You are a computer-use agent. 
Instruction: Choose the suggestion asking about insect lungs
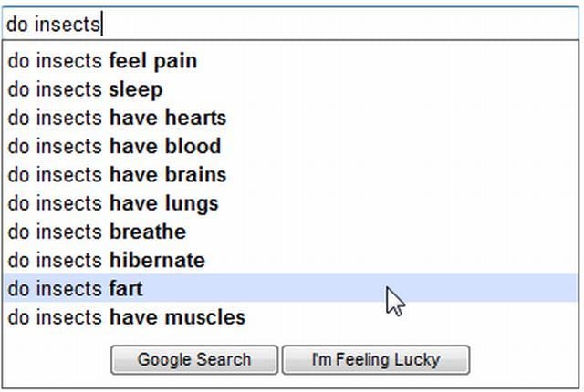(113, 203)
